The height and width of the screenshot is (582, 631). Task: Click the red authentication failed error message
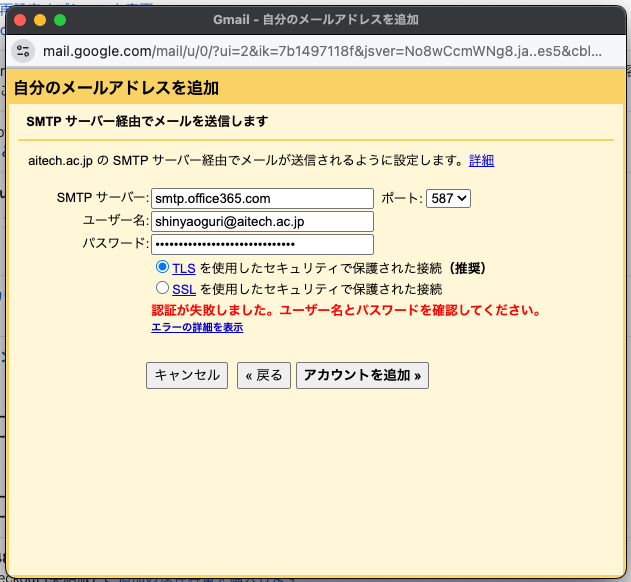click(346, 310)
